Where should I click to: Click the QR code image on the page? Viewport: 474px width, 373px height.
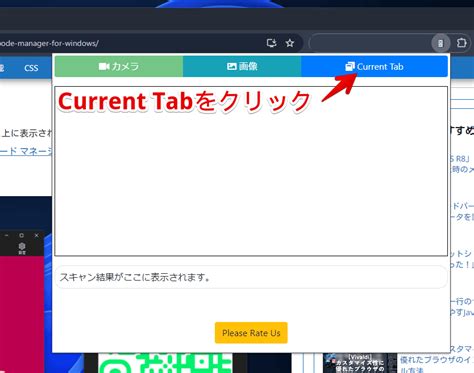point(165,363)
